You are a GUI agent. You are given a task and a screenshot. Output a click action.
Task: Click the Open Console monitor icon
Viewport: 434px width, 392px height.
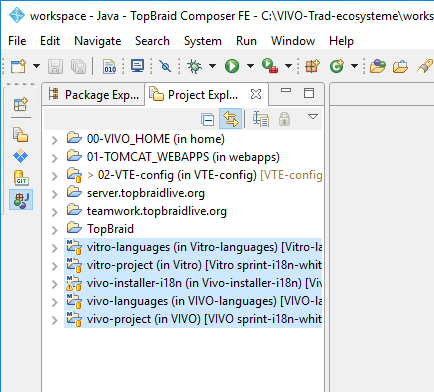point(137,66)
